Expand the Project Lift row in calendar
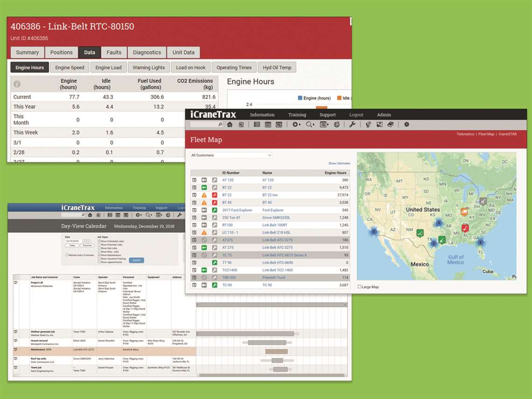The width and height of the screenshot is (532, 399). coord(15,283)
